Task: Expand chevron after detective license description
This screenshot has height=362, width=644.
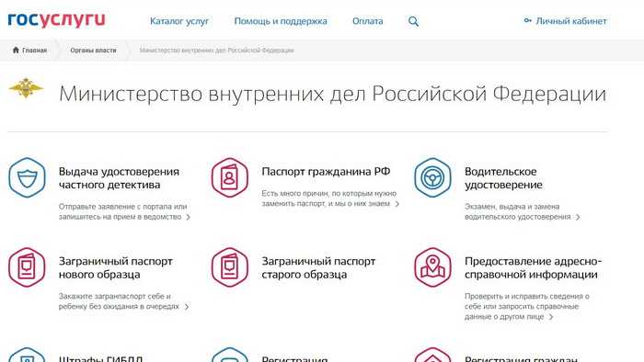Action: (188, 217)
